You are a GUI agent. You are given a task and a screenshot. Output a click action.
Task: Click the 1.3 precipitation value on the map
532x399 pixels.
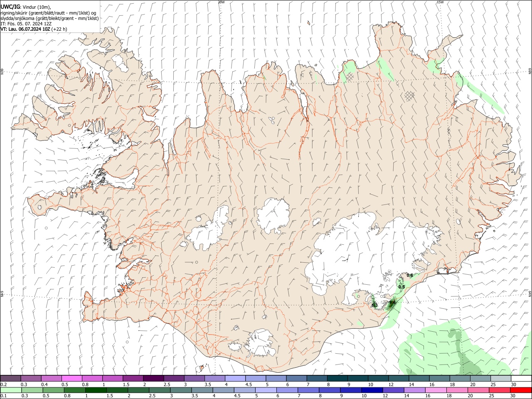coord(374,305)
